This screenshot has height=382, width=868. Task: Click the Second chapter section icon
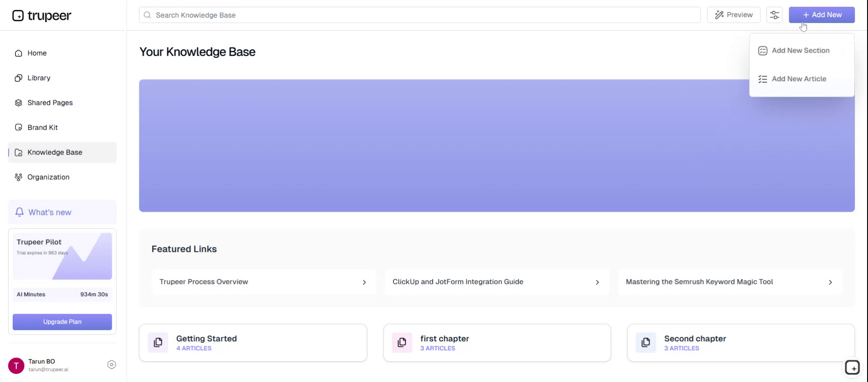(646, 343)
